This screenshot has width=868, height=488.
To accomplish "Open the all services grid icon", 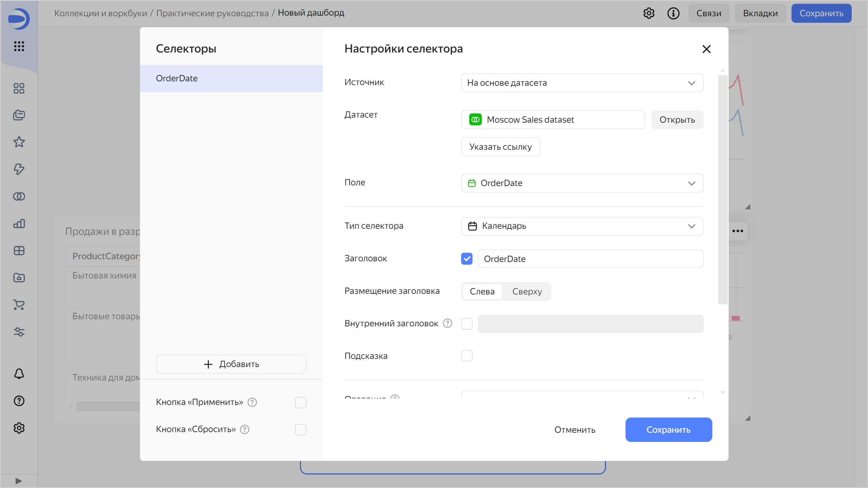I will [19, 46].
